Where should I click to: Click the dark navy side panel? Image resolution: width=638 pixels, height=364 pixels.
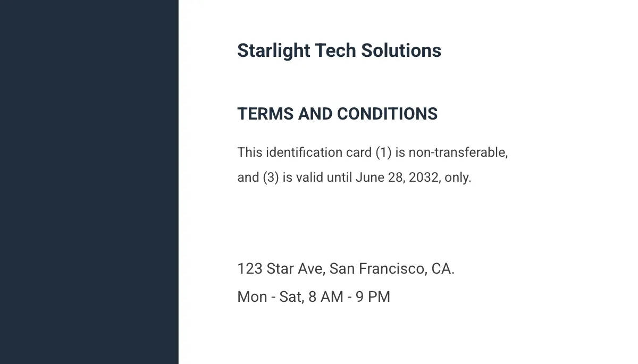pyautogui.click(x=89, y=182)
